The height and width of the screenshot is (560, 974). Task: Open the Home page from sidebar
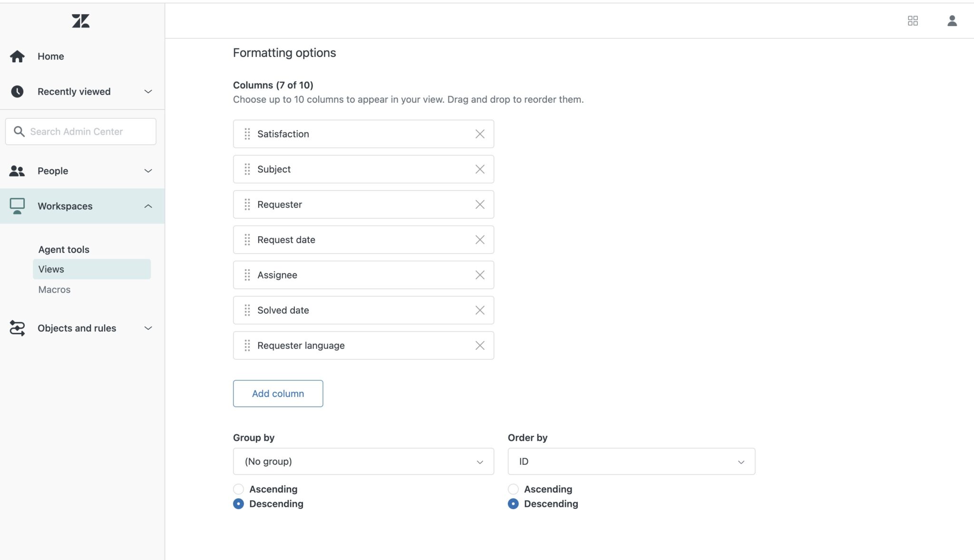50,56
